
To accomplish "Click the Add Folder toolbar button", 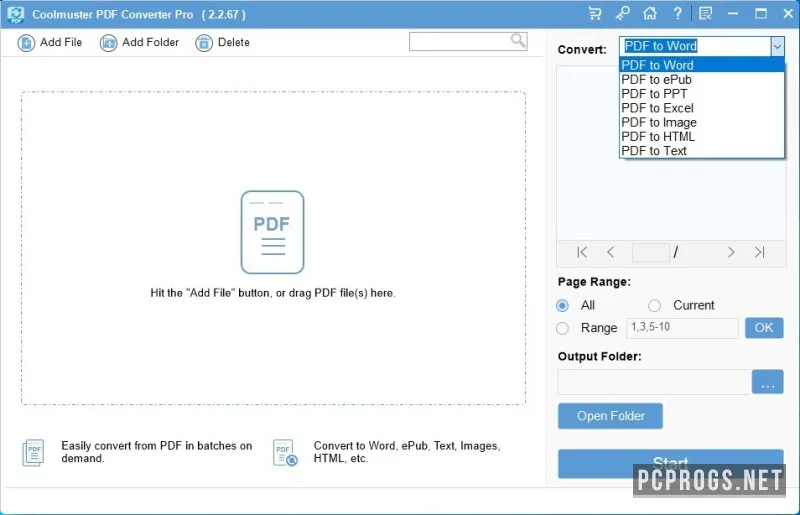I will click(x=140, y=43).
